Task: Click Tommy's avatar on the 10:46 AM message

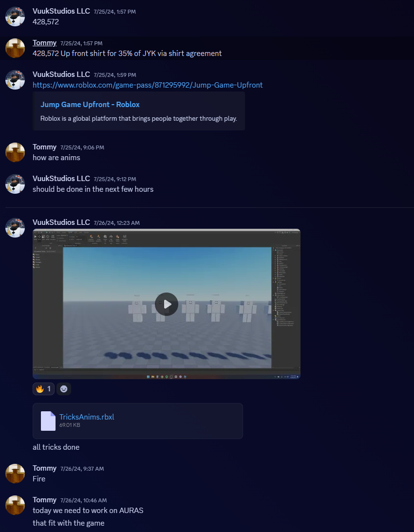Action: (15, 505)
